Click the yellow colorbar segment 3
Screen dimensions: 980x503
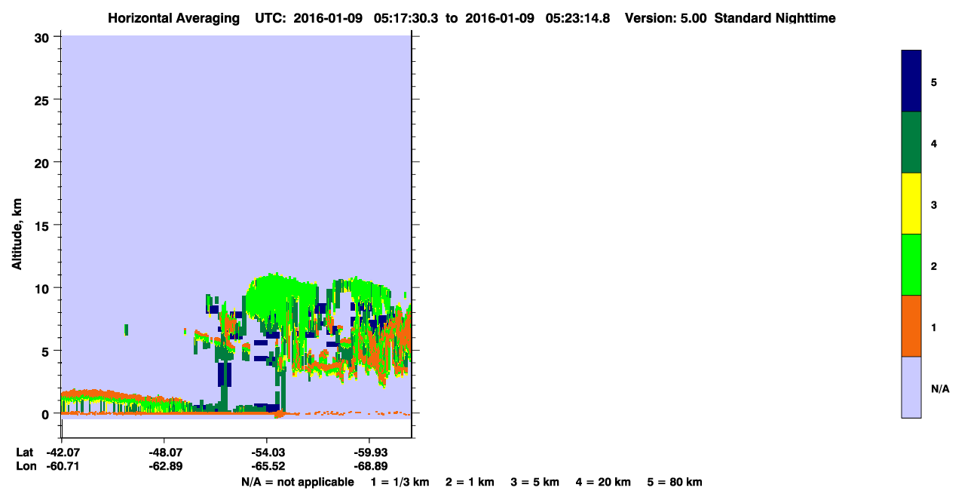pyautogui.click(x=911, y=204)
